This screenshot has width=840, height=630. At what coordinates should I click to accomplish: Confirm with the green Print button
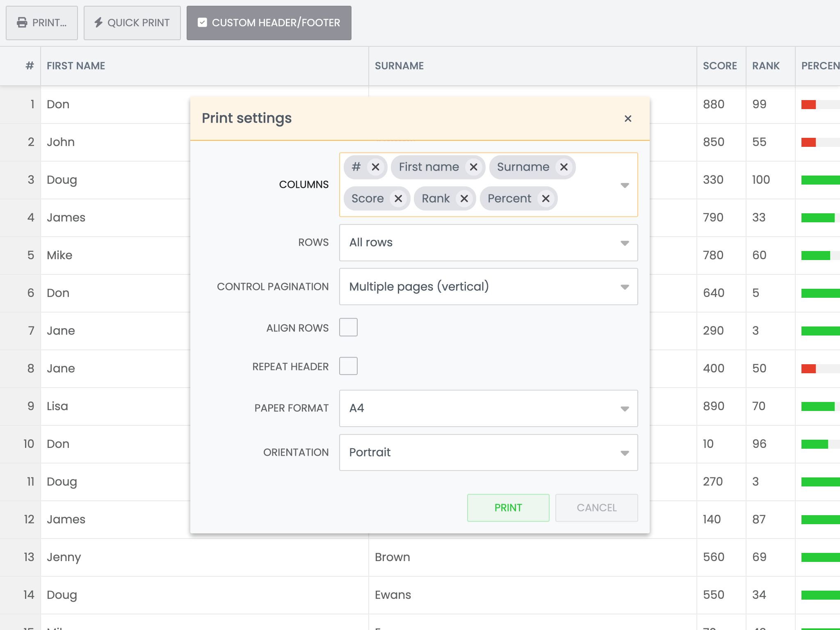[508, 508]
